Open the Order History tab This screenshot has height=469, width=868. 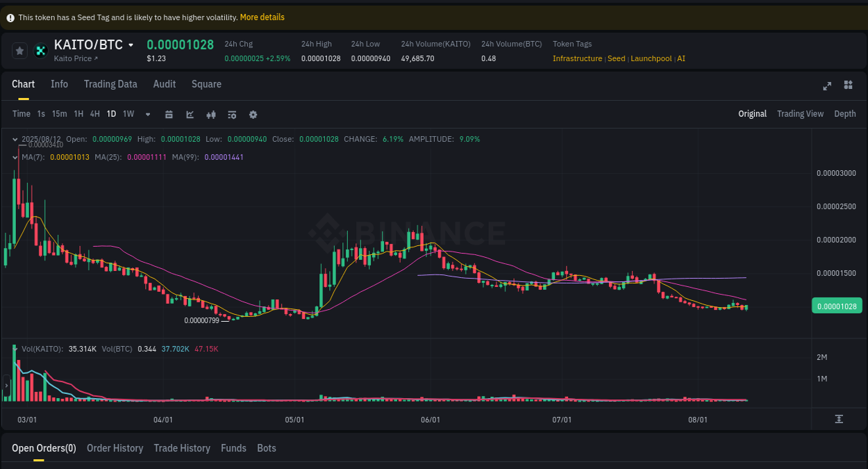(x=115, y=448)
